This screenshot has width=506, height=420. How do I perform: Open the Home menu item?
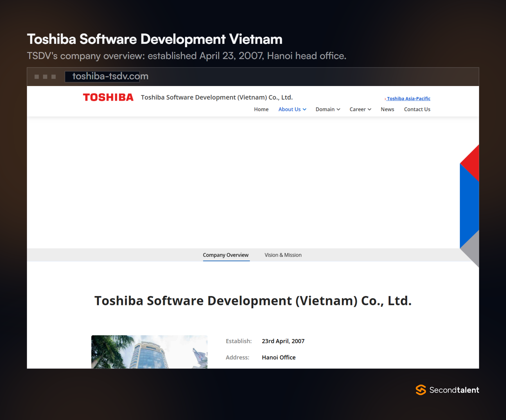(x=261, y=109)
